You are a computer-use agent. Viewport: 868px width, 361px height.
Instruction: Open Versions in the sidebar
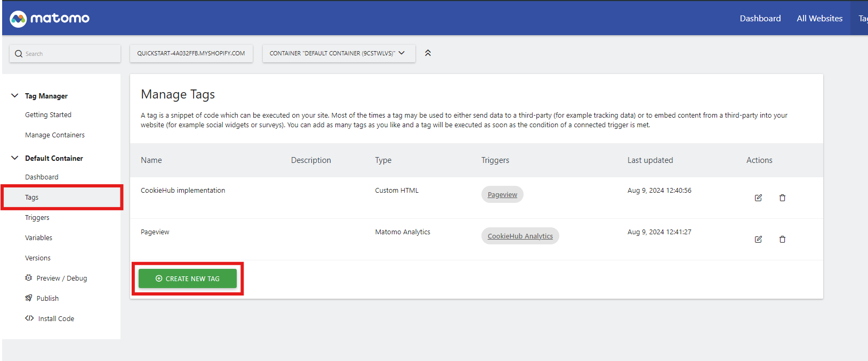(x=38, y=258)
